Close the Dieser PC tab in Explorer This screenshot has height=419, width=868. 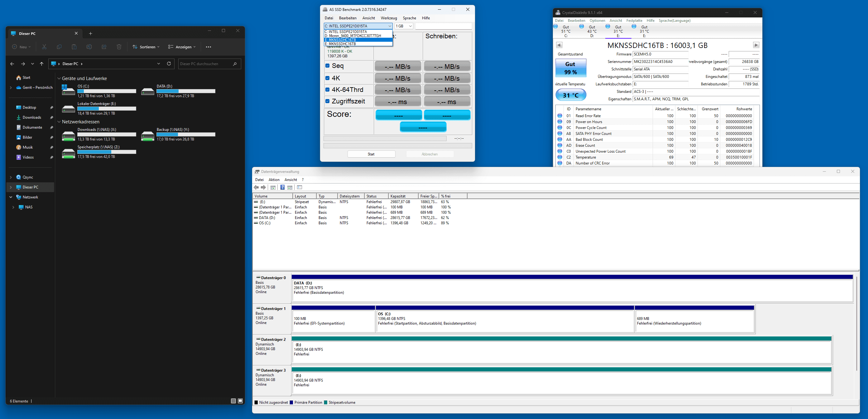click(x=76, y=33)
